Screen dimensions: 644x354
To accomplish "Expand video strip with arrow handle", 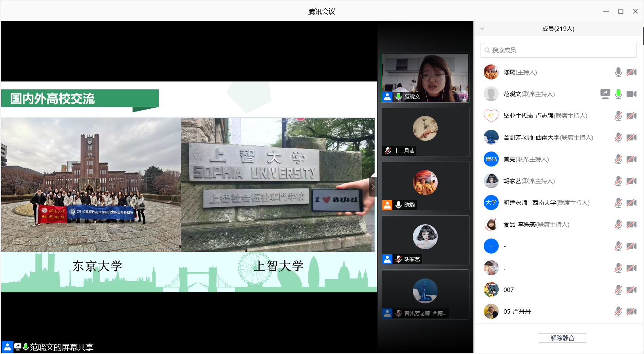I will pyautogui.click(x=372, y=187).
